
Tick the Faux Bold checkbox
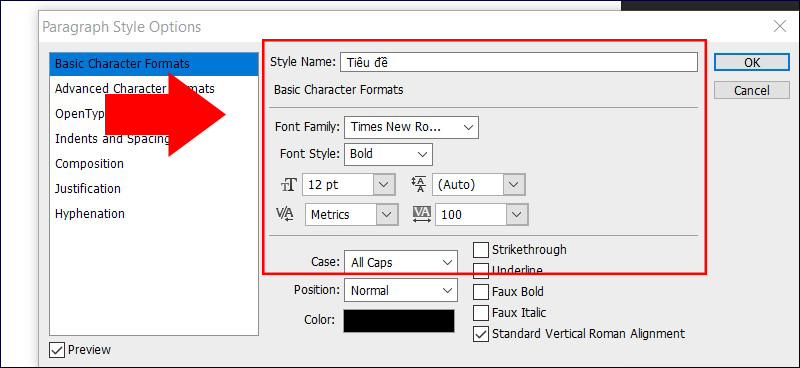481,292
